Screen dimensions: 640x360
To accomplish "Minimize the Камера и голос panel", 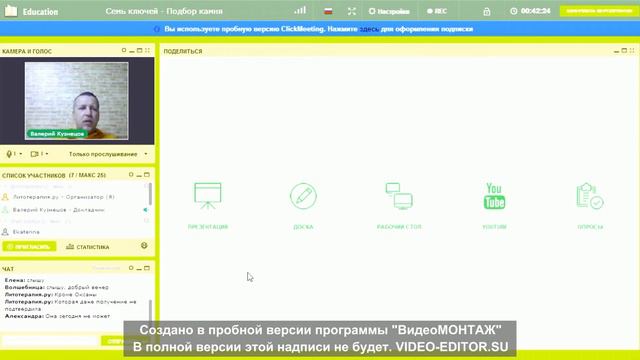I will (131, 51).
